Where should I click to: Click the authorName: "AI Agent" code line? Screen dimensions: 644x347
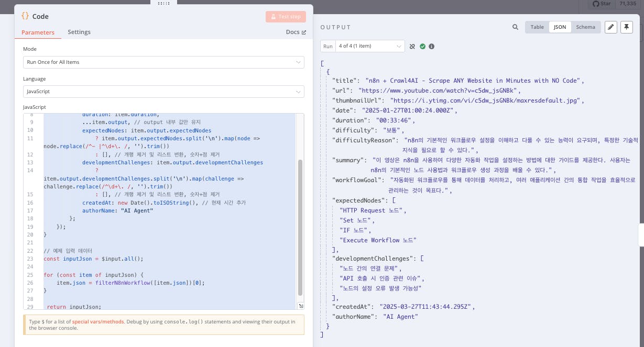(118, 210)
